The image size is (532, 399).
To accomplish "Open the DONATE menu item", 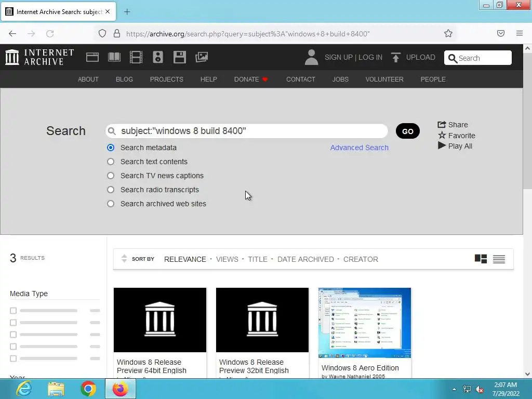I will click(251, 79).
